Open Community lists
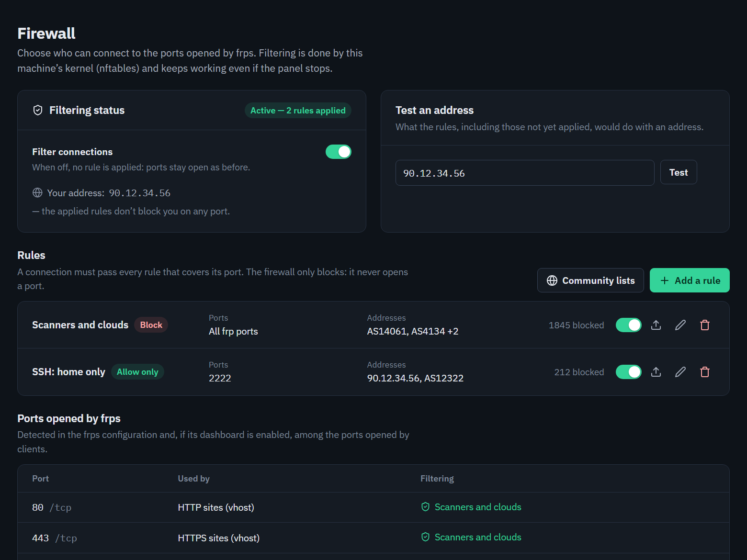The width and height of the screenshot is (747, 560). click(590, 280)
